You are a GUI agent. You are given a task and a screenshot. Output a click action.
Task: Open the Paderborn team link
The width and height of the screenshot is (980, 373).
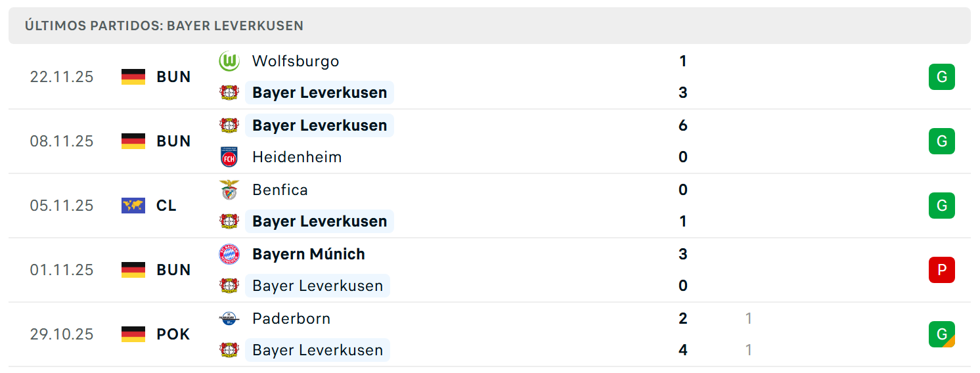point(291,318)
